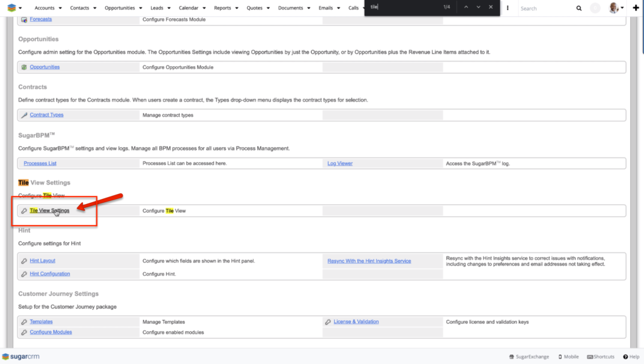644x364 pixels.
Task: Open the three-dot overflow menu
Action: point(508,8)
